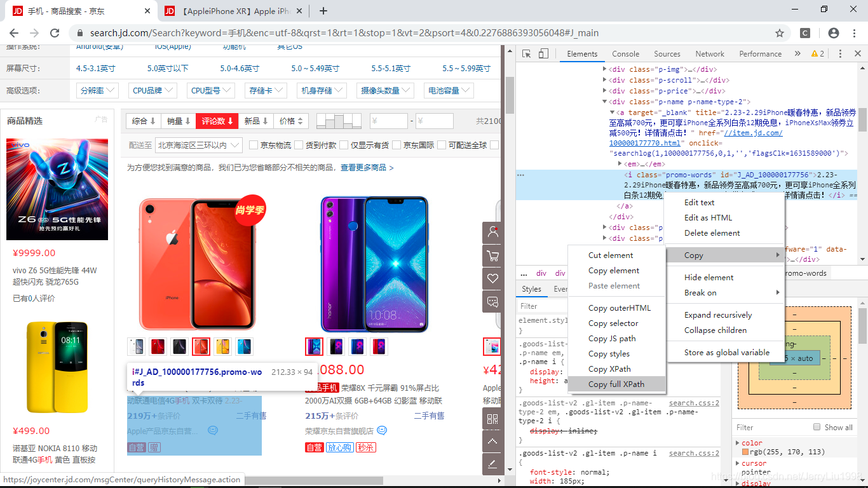The width and height of the screenshot is (868, 488).
Task: Check the 可配送全球 filter checkbox
Action: tap(442, 145)
